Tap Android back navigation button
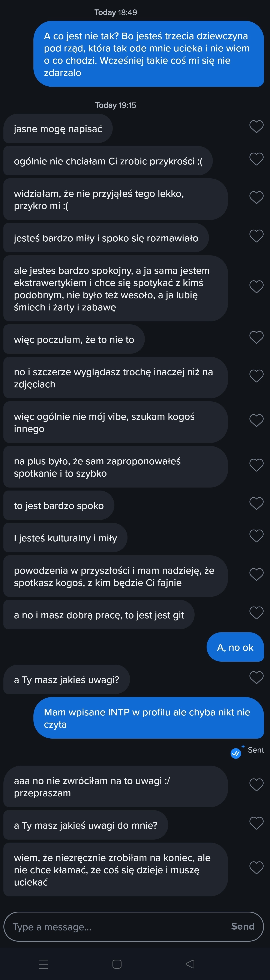Image resolution: width=270 pixels, height=980 pixels. (x=190, y=964)
